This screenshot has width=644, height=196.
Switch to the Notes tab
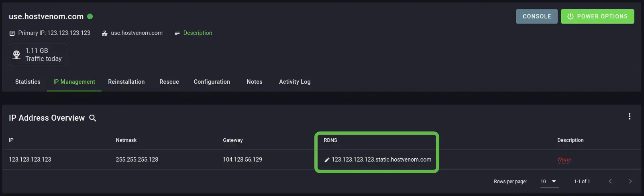(255, 82)
